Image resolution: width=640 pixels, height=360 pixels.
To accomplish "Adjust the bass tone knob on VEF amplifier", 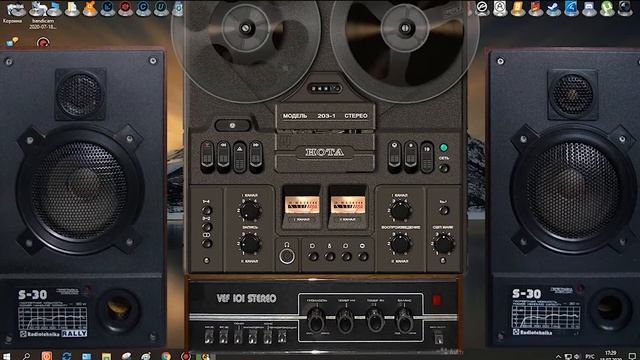I will [x=345, y=320].
